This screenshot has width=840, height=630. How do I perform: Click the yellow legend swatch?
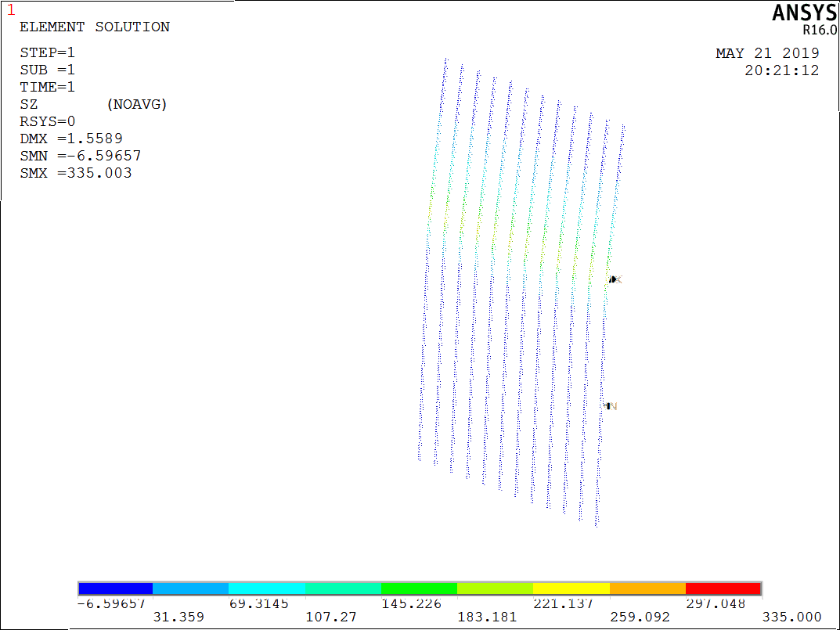pyautogui.click(x=571, y=589)
